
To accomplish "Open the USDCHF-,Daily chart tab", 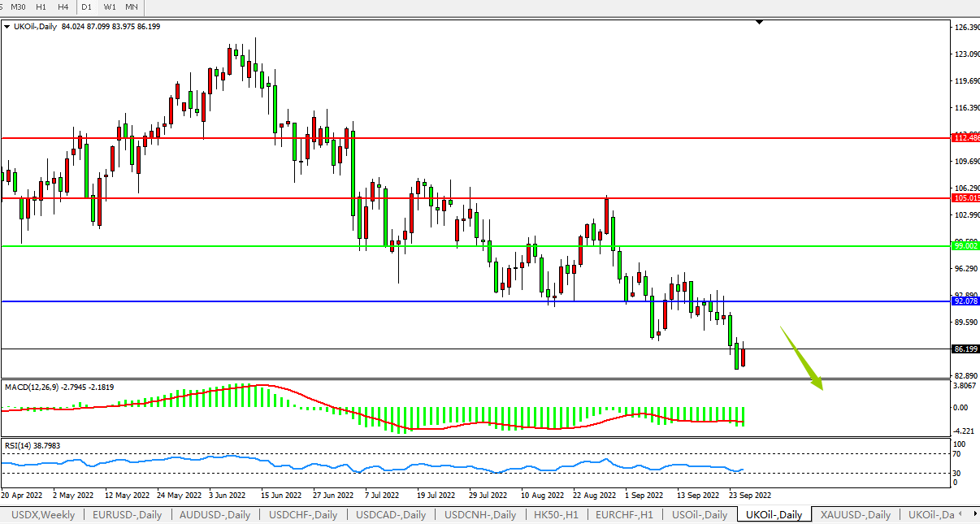I will coord(303,515).
